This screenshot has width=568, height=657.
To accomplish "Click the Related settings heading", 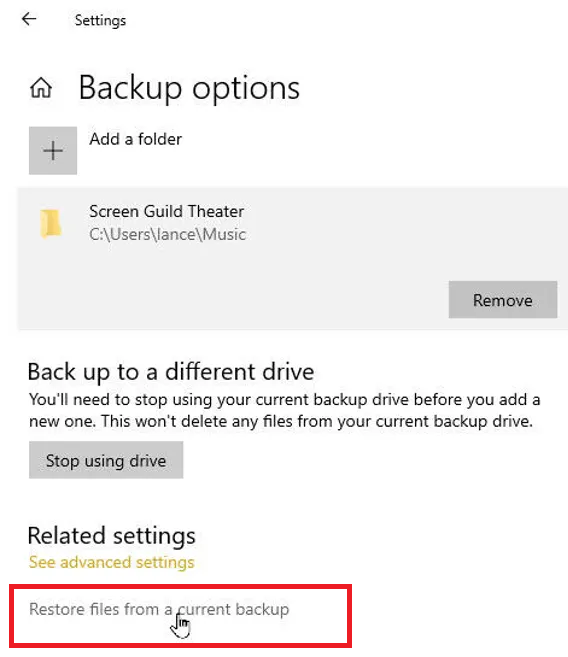I will pyautogui.click(x=111, y=536).
